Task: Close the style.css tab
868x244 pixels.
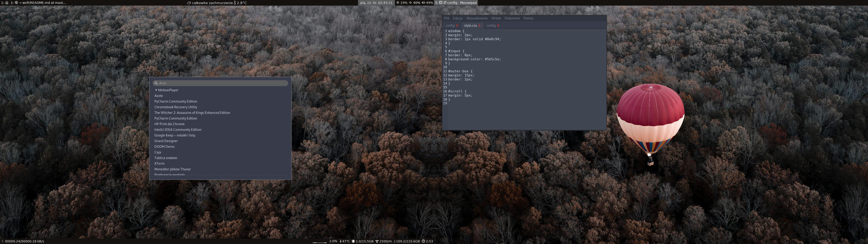Action: 479,26
